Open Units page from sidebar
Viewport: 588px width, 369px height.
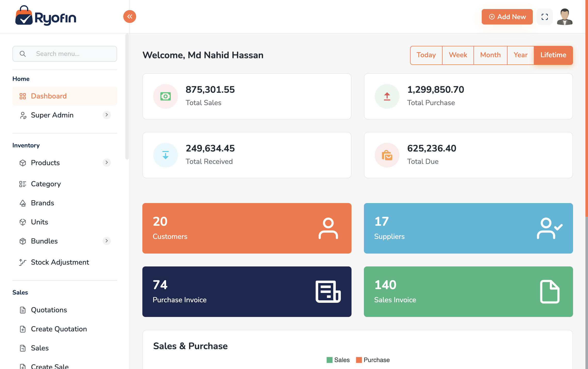(x=65, y=222)
